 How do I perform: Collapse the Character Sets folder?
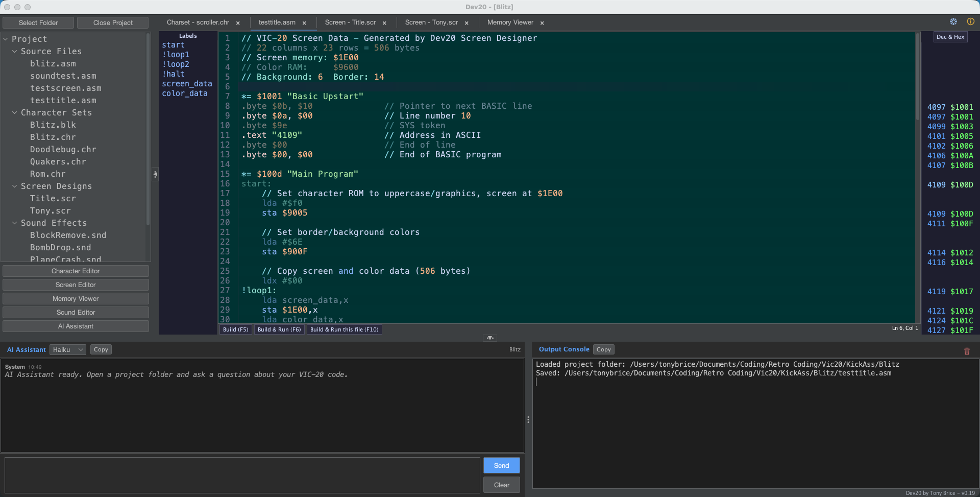[15, 112]
